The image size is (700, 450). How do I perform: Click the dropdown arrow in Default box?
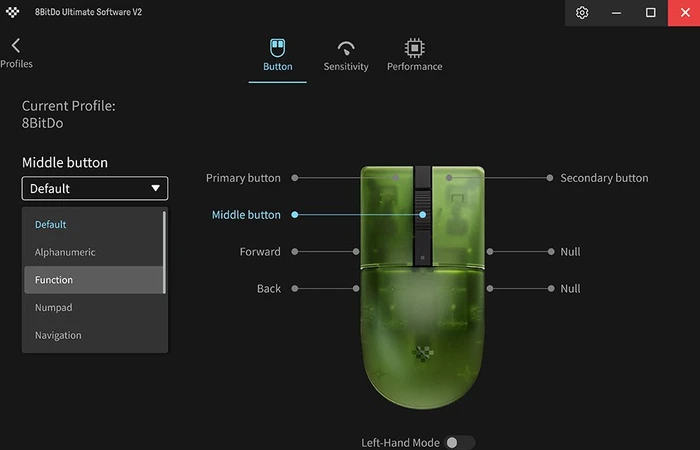pyautogui.click(x=155, y=188)
